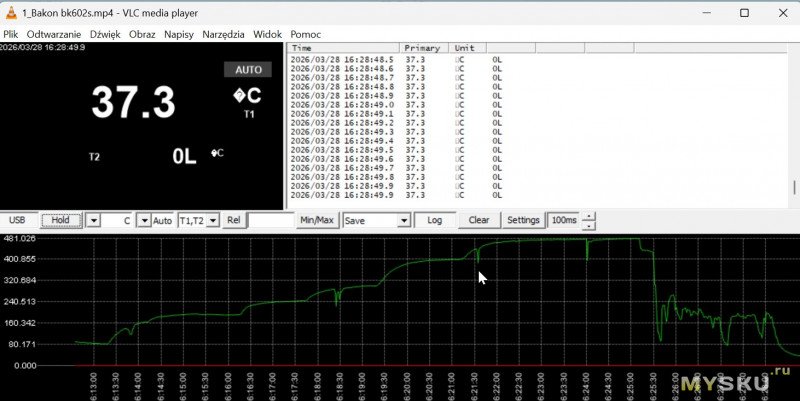Open the dropdown arrow next to Hold
Screen dimensions: 800x401
coord(93,220)
